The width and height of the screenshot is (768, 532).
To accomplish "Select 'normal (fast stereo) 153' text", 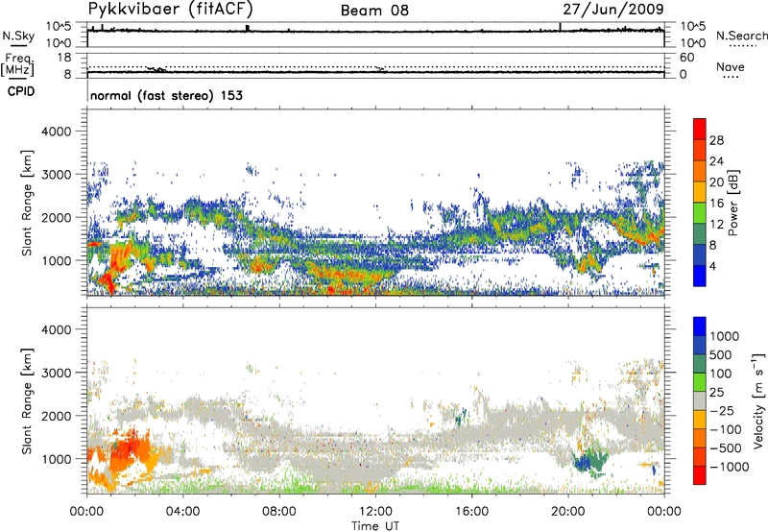I will point(166,95).
